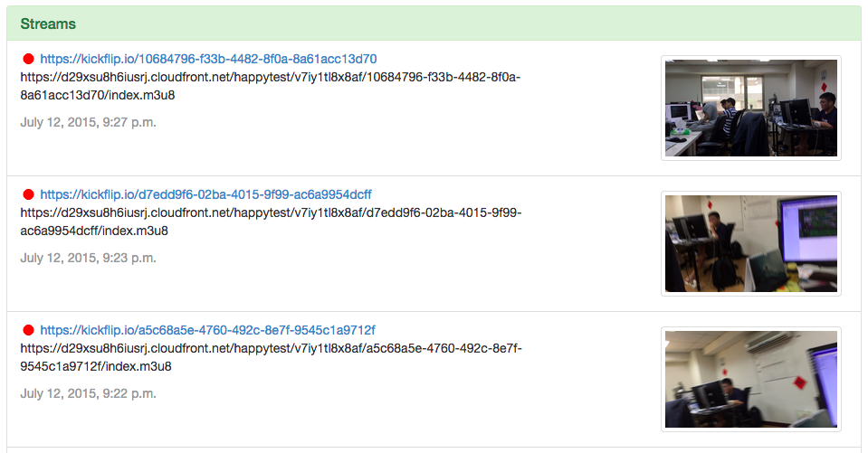Click the July 12, 2015, 9:22 p.m. timestamp
The image size is (868, 453).
point(88,393)
